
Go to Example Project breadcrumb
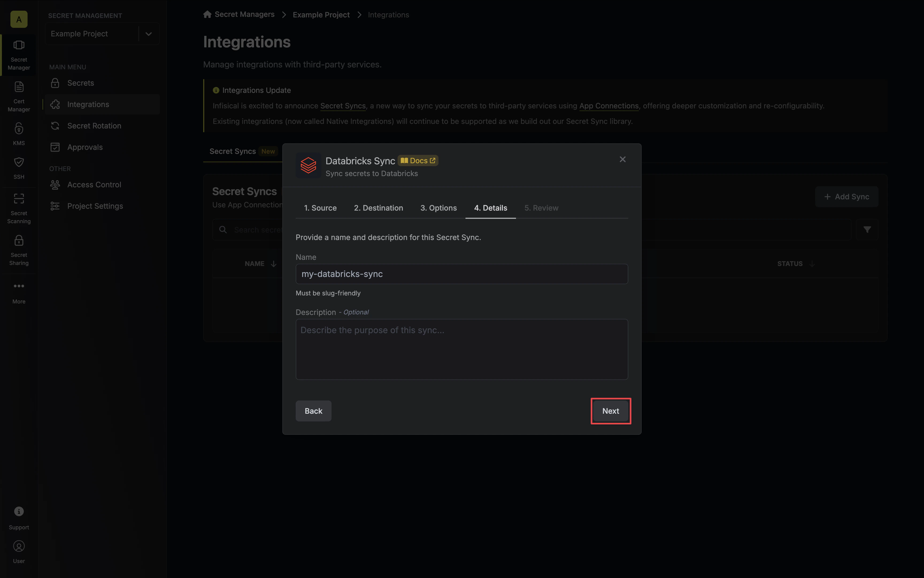321,14
